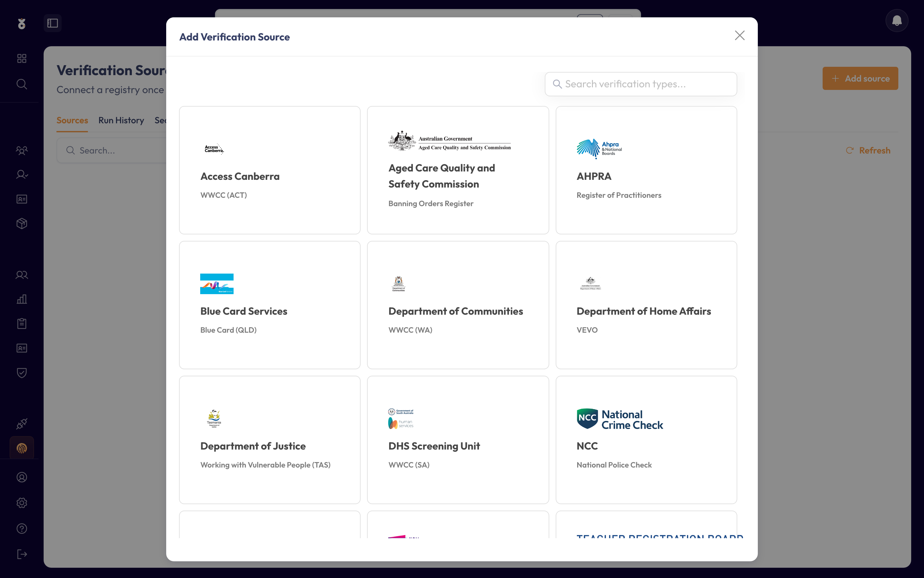This screenshot has height=578, width=924.
Task: Switch to the Run History tab
Action: point(121,120)
